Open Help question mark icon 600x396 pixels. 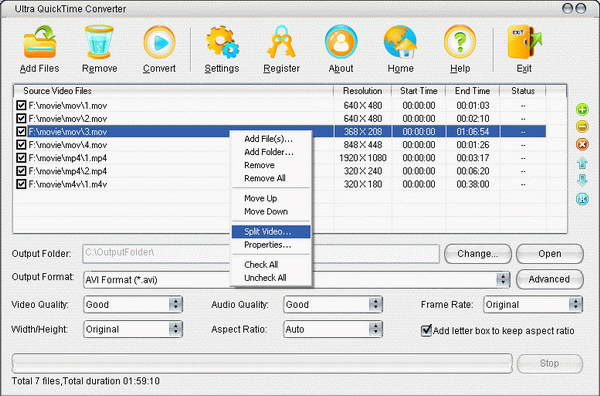click(460, 42)
